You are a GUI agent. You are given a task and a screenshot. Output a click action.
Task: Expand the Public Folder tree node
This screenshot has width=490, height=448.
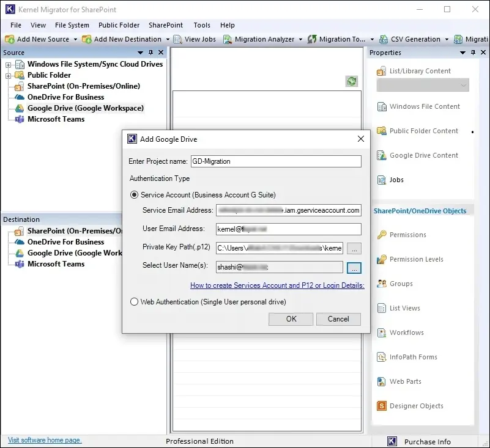[9, 76]
